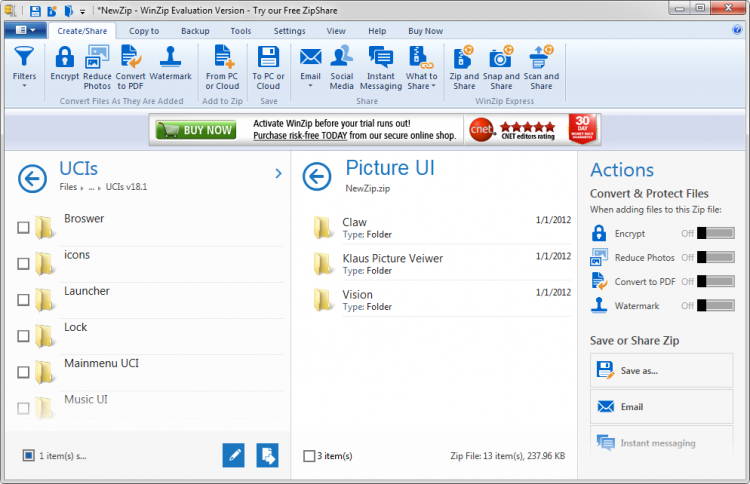This screenshot has width=750, height=484.
Task: Select the Music UI folder row
Action: click(x=149, y=407)
